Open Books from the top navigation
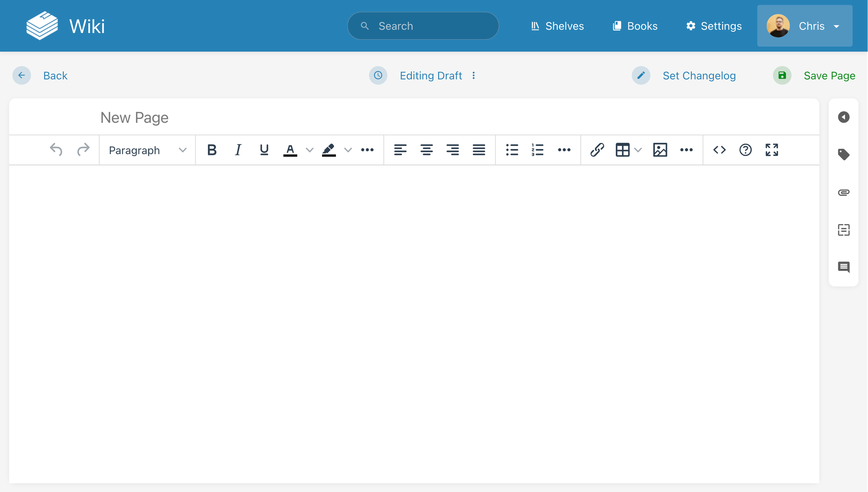 pyautogui.click(x=635, y=26)
